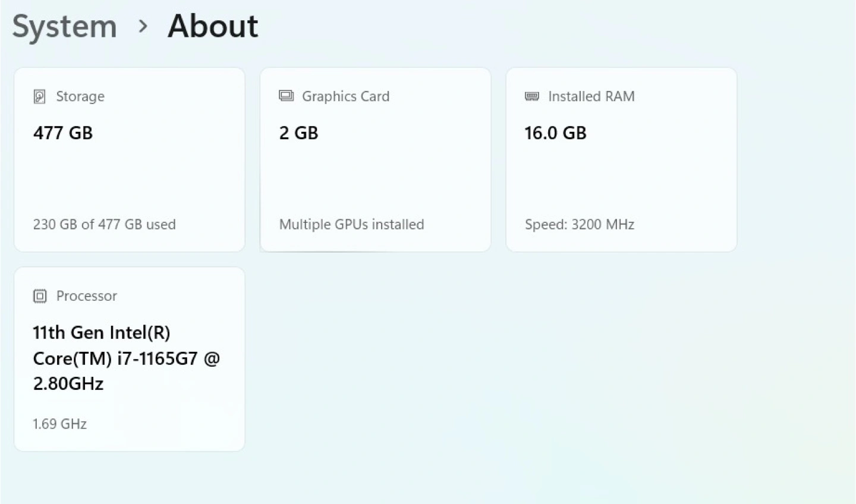The width and height of the screenshot is (856, 504).
Task: Click the 'Speed: 3200 MHz' text
Action: [580, 225]
